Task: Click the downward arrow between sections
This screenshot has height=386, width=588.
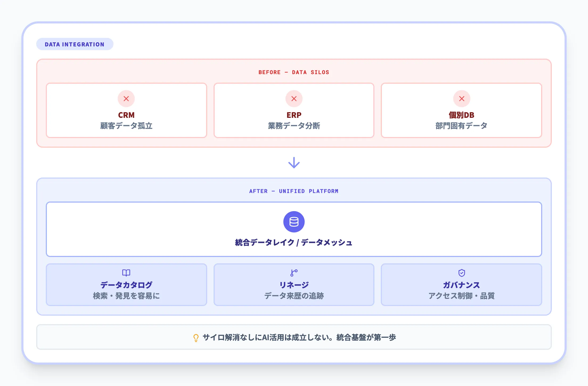Action: click(294, 162)
